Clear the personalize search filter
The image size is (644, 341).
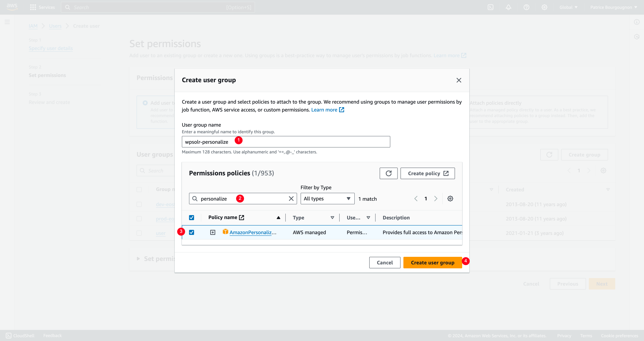click(x=291, y=199)
